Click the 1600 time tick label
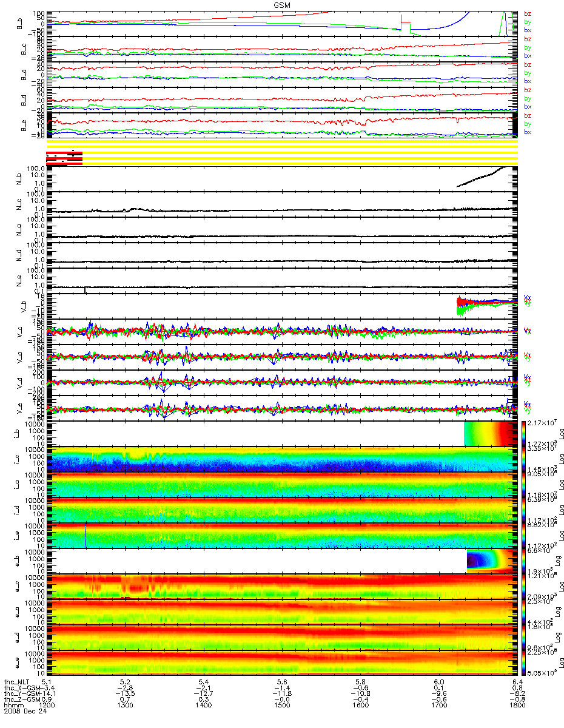Image resolution: width=564 pixels, height=728 pixels. point(360,705)
